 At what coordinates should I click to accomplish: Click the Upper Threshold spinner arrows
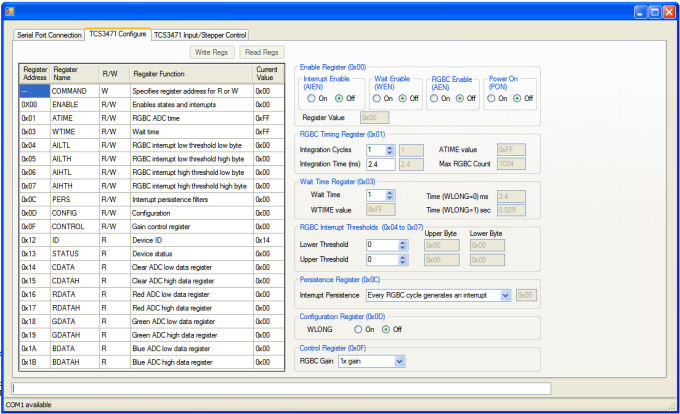click(403, 260)
